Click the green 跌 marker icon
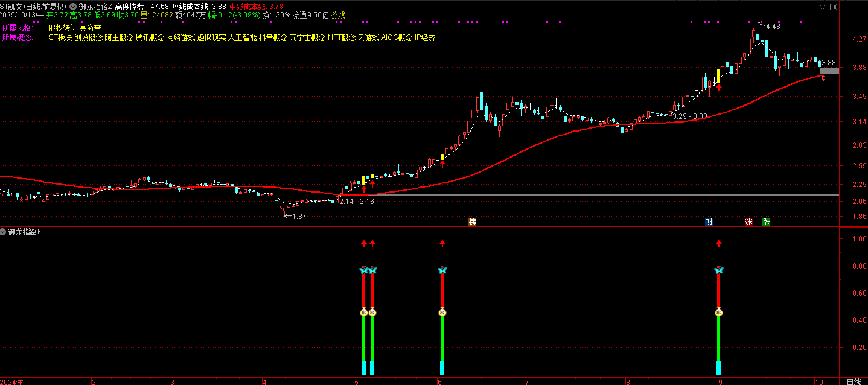The height and width of the screenshot is (385, 868). pos(767,222)
